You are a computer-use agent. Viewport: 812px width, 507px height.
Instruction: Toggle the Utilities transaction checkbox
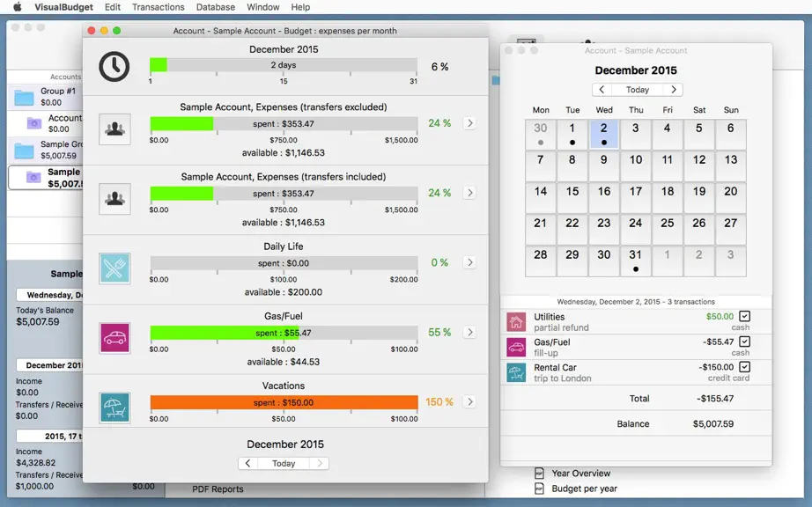coord(744,316)
